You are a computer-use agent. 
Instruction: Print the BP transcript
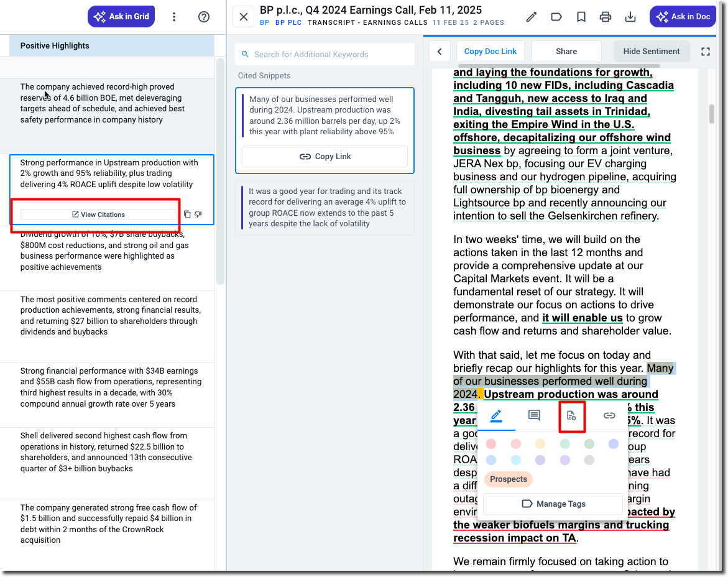(606, 17)
